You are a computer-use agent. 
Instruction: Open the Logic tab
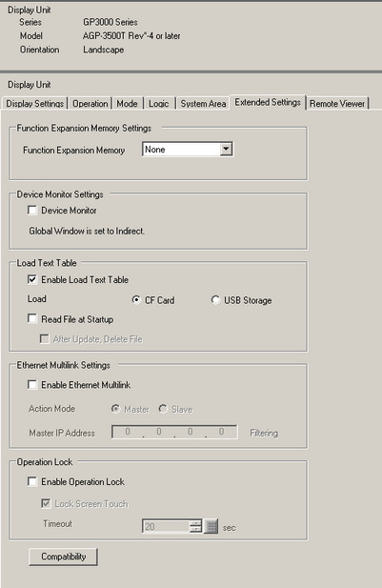point(159,104)
